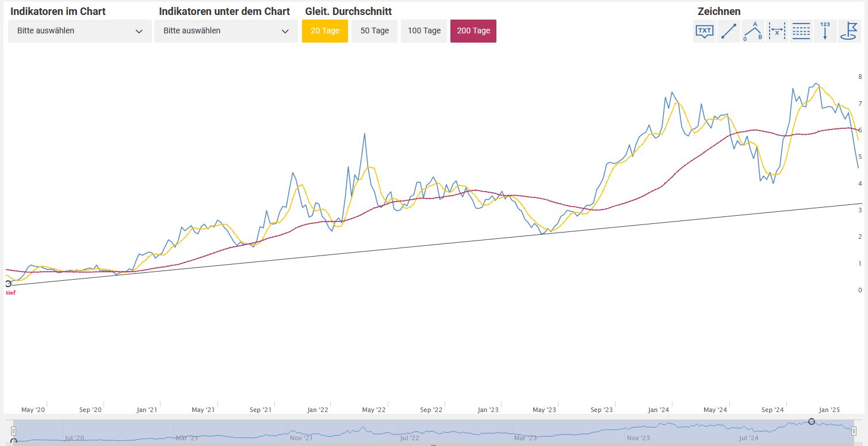Toggle the 20 Tage moving average

pyautogui.click(x=325, y=31)
